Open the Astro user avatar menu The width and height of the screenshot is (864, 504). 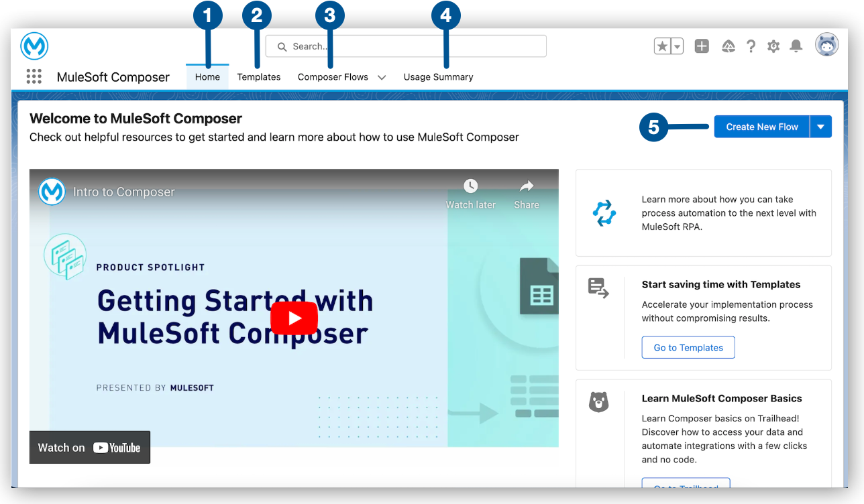pyautogui.click(x=826, y=44)
